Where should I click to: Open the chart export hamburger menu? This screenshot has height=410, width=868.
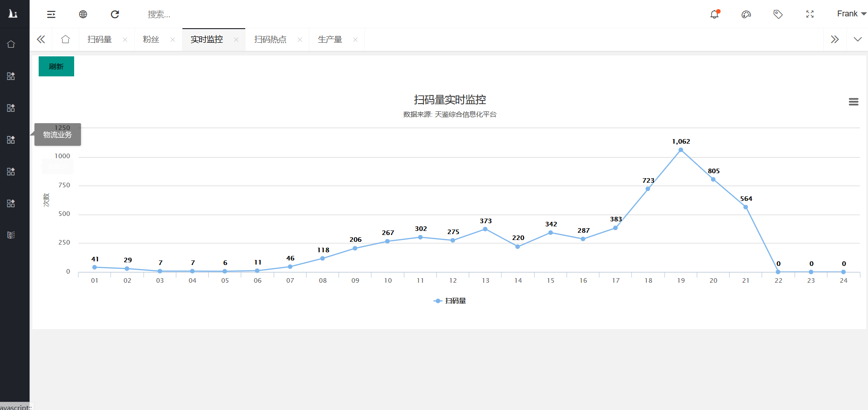853,102
